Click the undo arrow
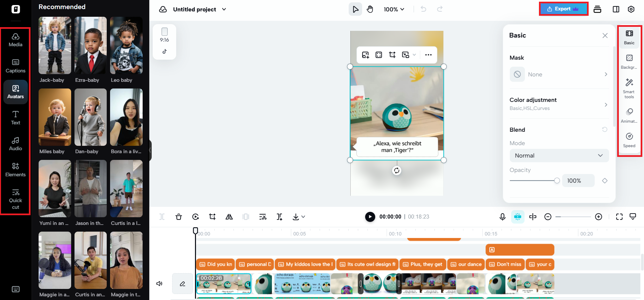Screen dimensions: 644x300 pos(424,9)
